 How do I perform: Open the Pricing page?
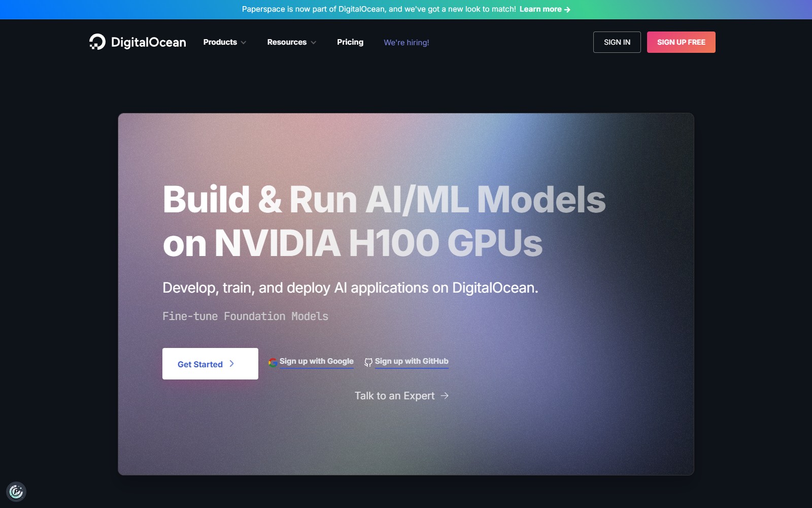tap(350, 42)
